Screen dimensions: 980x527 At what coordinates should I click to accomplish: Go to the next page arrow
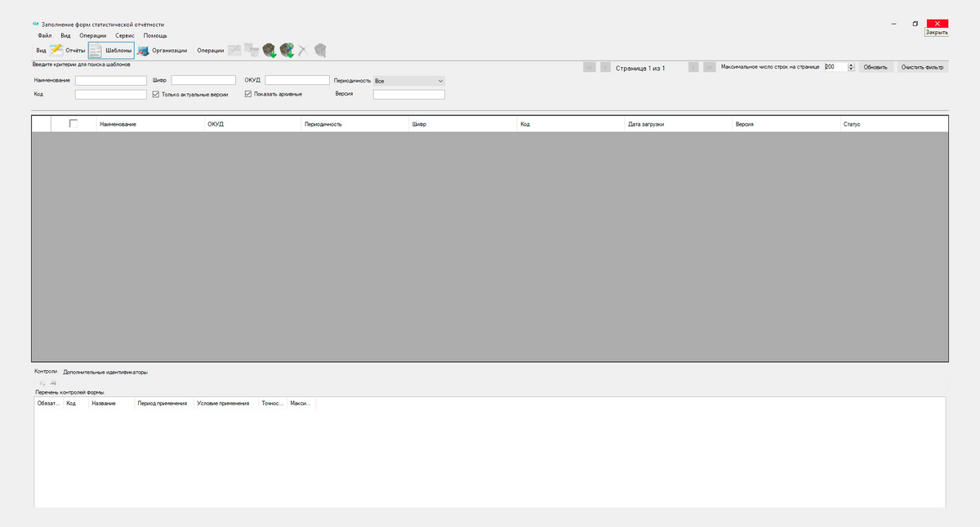[693, 68]
